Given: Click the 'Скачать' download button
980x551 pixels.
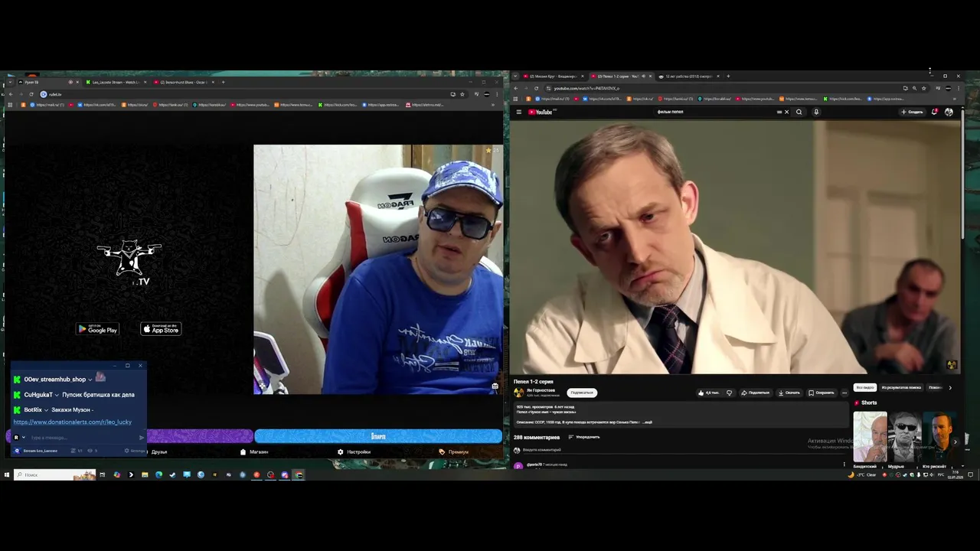Looking at the screenshot, I should tap(789, 393).
